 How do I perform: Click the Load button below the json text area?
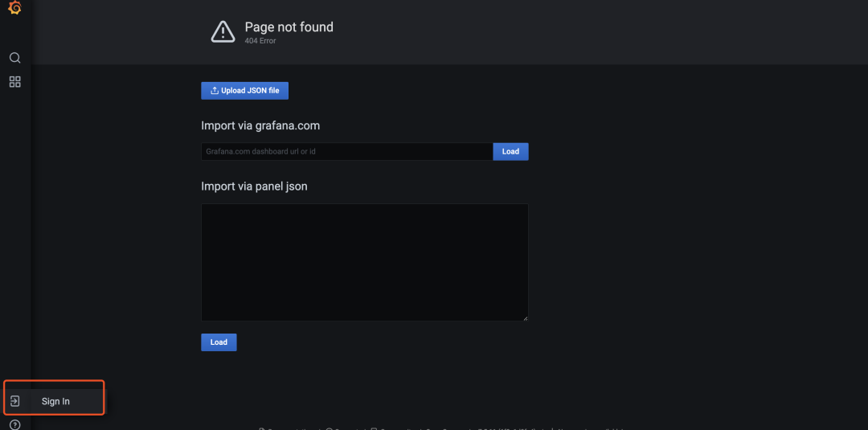[219, 342]
